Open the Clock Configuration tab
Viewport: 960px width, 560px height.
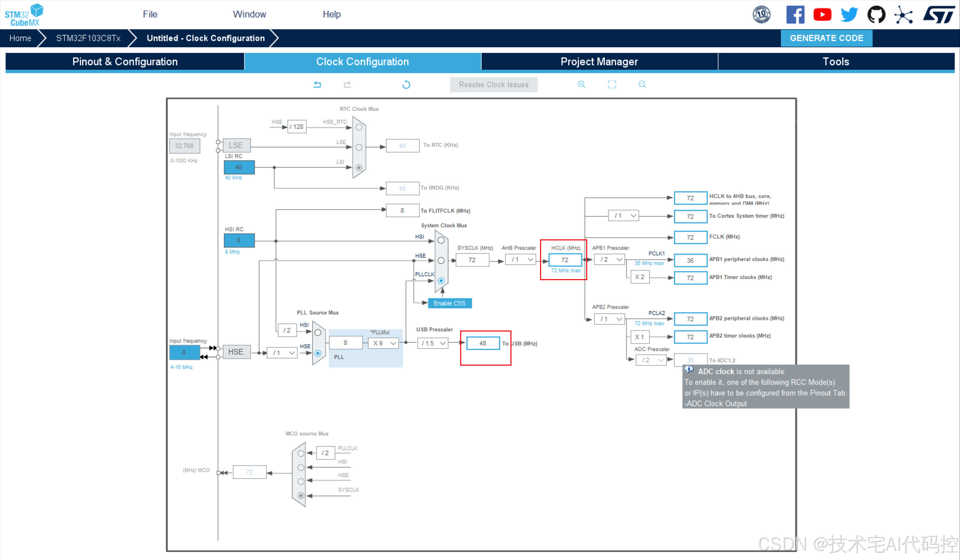[363, 62]
